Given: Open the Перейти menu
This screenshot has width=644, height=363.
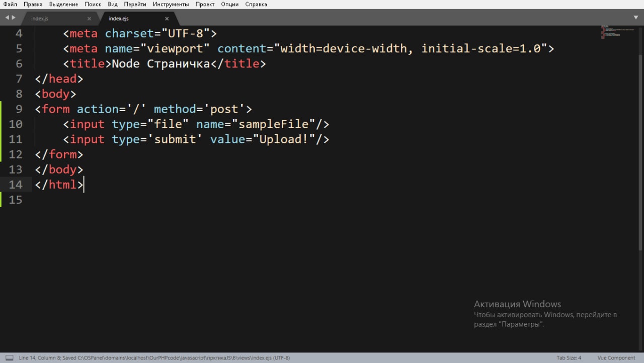Looking at the screenshot, I should click(x=135, y=4).
